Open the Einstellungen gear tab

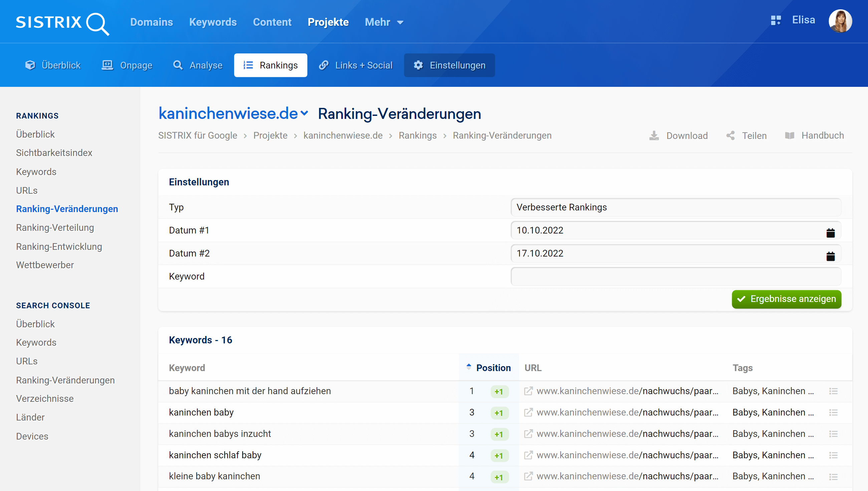[449, 65]
